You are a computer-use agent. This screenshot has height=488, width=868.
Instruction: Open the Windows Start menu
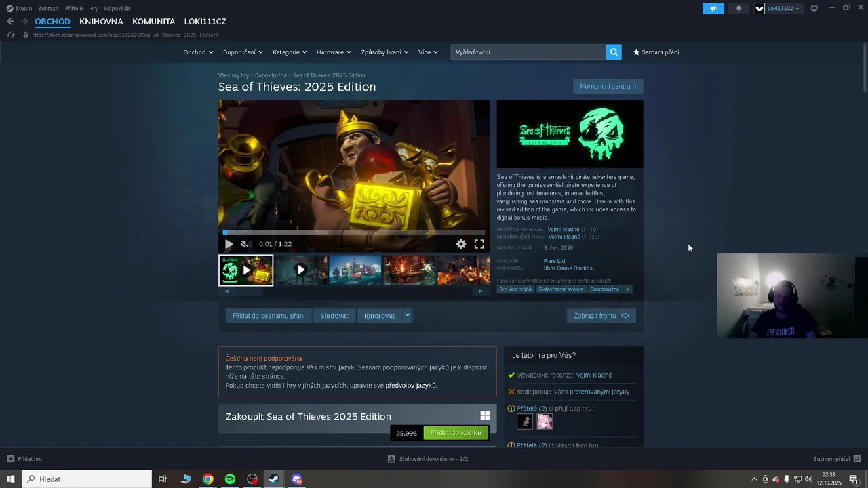click(x=11, y=479)
